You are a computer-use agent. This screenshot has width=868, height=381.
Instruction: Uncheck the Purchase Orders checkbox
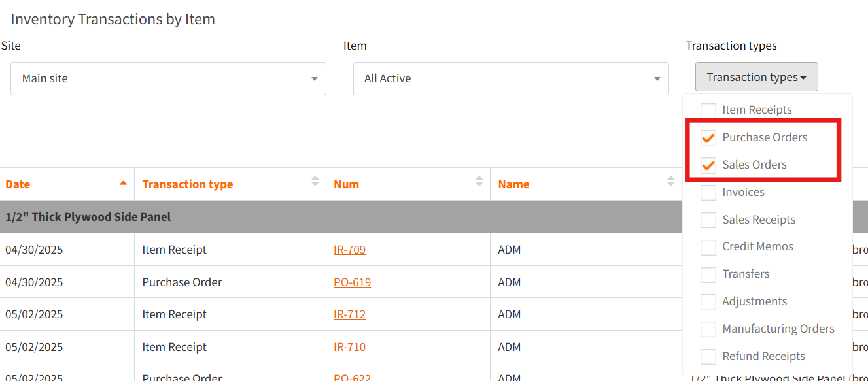708,137
